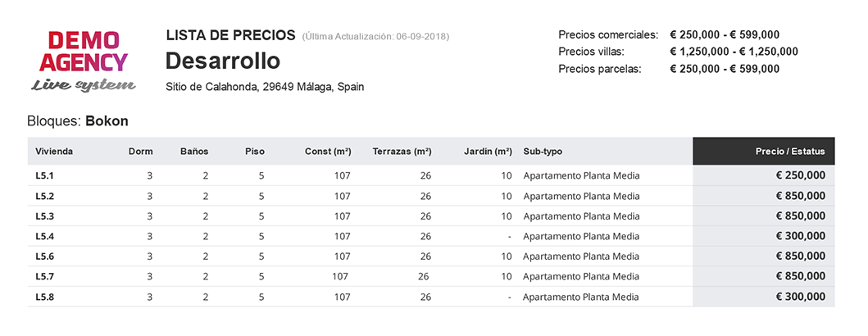
Task: Click the Bloques: Bokon heading
Action: click(x=78, y=121)
